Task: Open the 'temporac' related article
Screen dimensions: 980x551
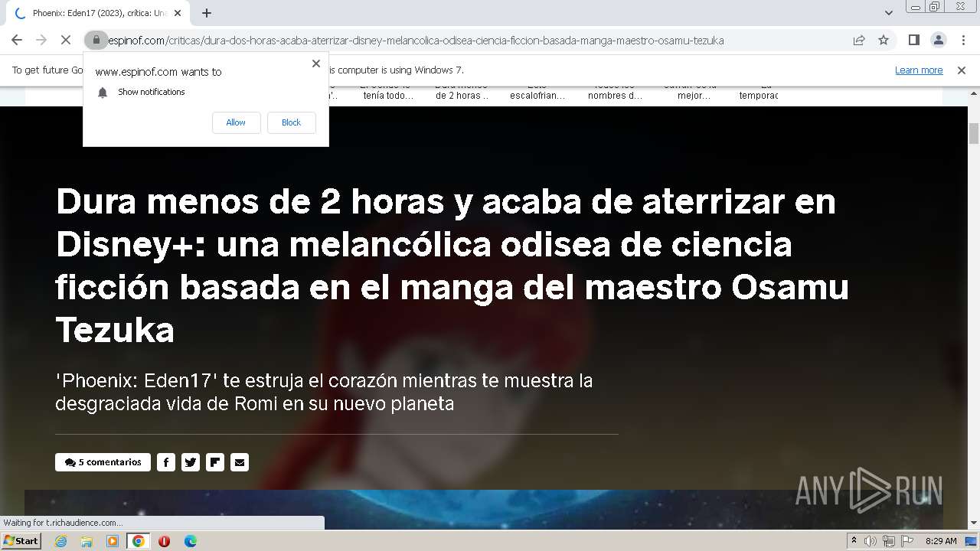Action: 758,95
